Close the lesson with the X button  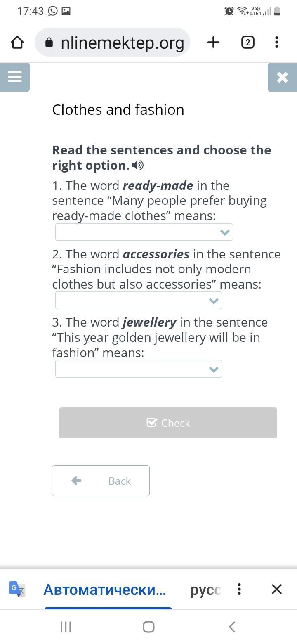[282, 77]
